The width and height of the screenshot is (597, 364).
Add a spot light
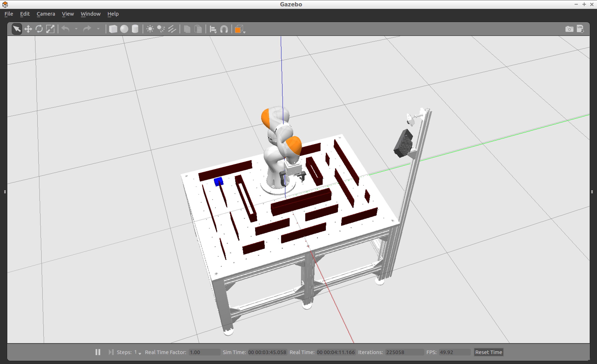(161, 29)
